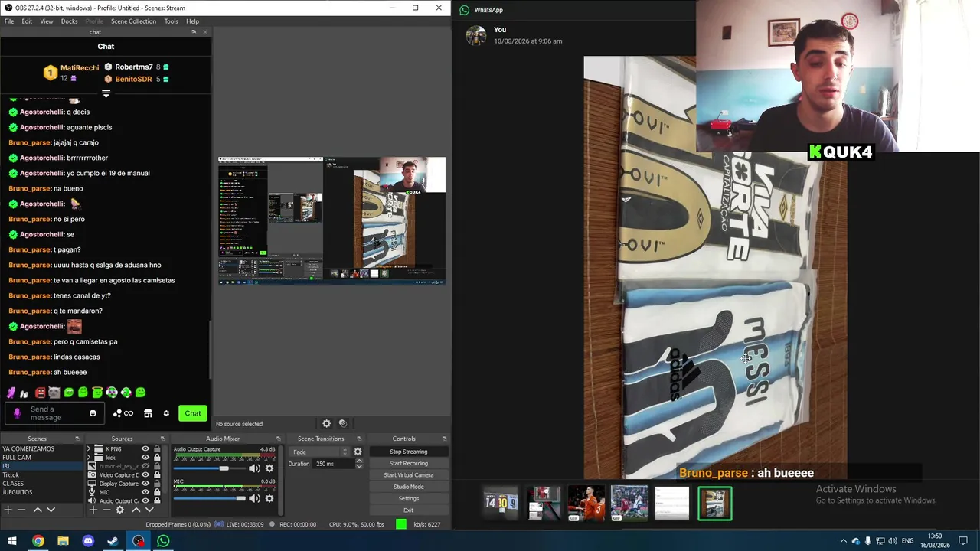Viewport: 980px width, 551px height.
Task: Open chat settings gear icon
Action: click(166, 413)
